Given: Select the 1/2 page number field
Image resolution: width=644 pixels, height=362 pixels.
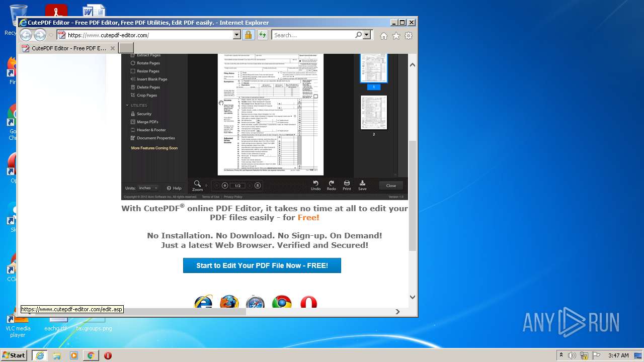Looking at the screenshot, I should 238,186.
